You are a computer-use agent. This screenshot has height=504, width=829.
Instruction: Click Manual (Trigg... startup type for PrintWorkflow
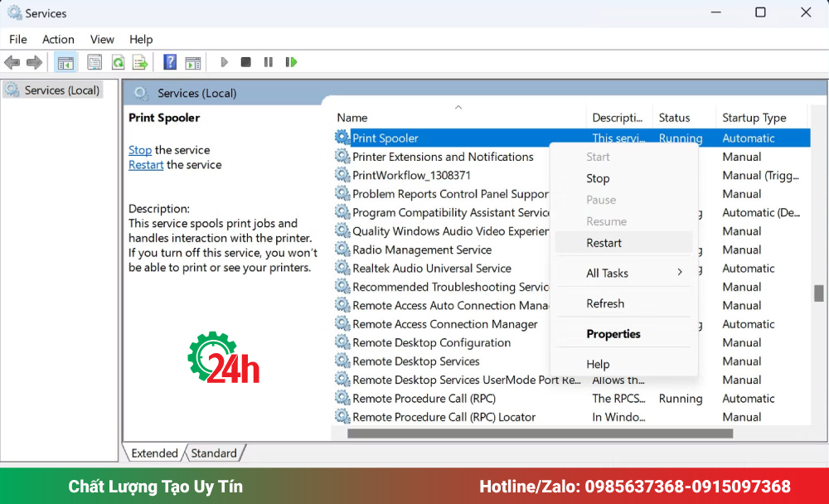760,175
